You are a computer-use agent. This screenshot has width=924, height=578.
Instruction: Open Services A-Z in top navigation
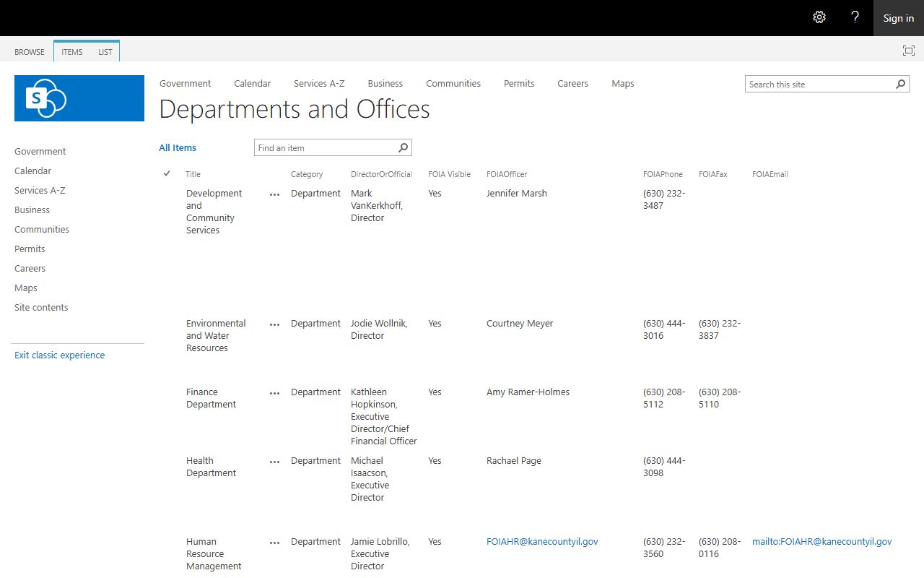pyautogui.click(x=319, y=84)
